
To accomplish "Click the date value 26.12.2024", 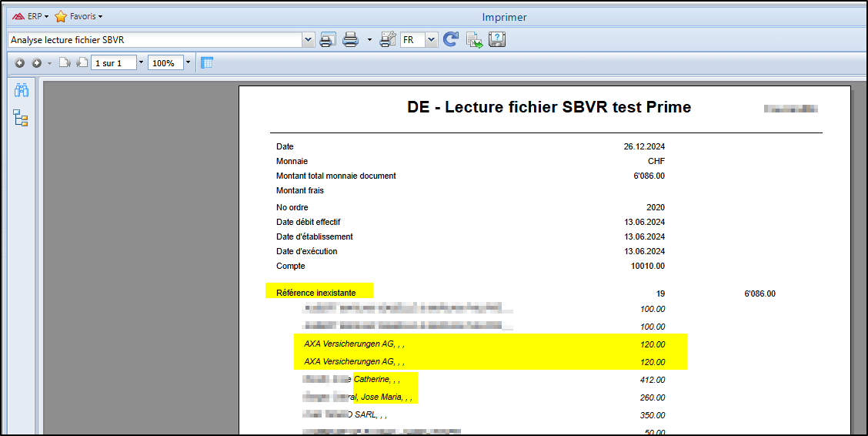I will 644,147.
